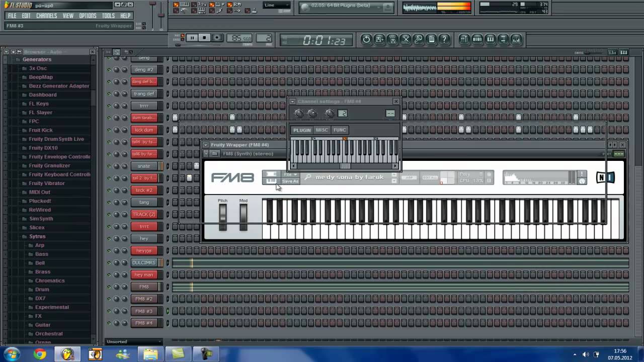Show the step sequencer via toolbar icon
The width and height of the screenshot is (644, 362).
point(477,39)
